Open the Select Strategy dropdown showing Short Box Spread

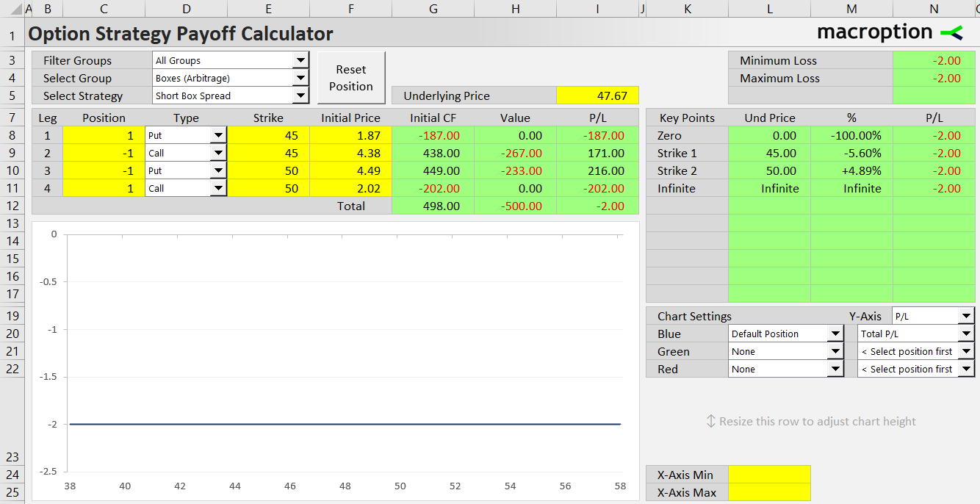300,96
